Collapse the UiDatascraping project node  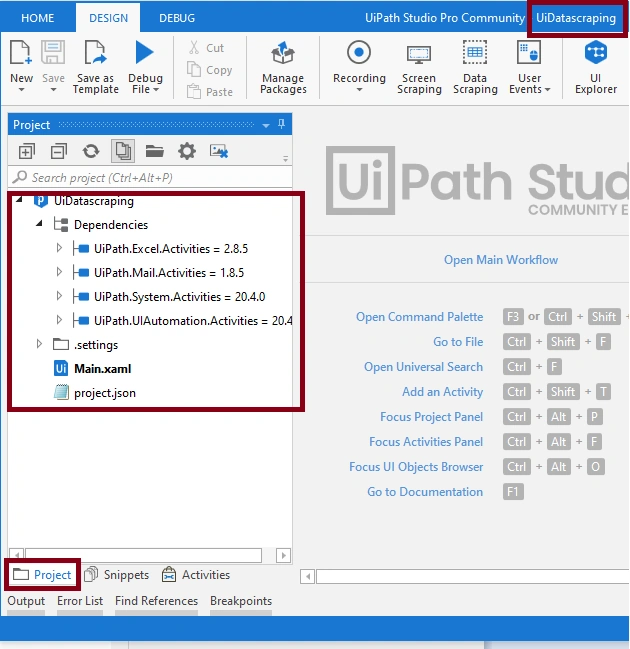click(x=19, y=200)
